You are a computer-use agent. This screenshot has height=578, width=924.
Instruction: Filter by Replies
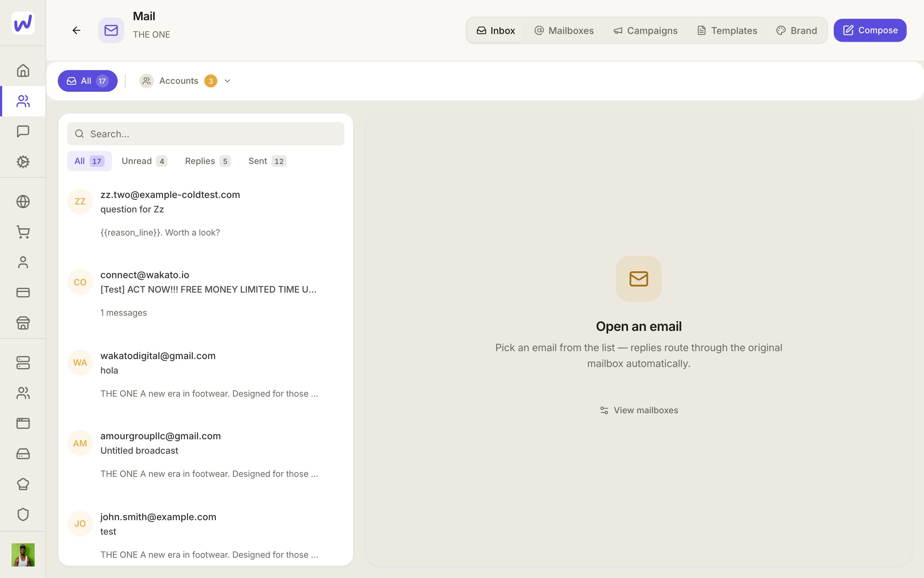pos(208,161)
